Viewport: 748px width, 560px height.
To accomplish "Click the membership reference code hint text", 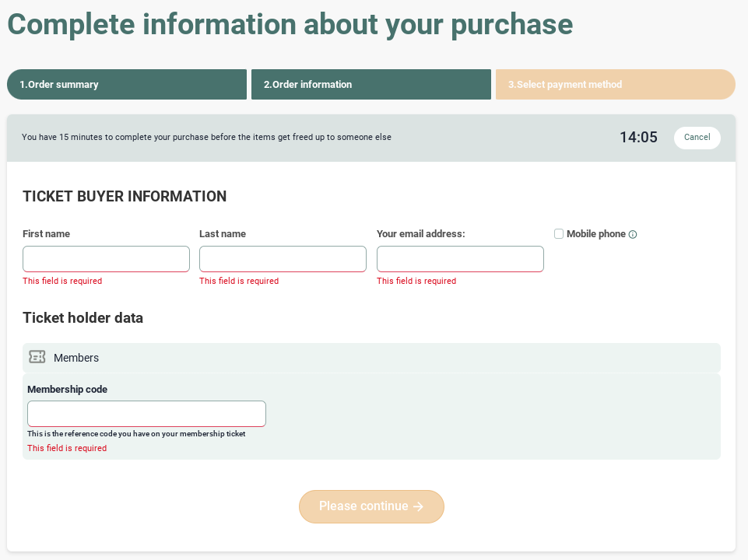I will (x=136, y=434).
